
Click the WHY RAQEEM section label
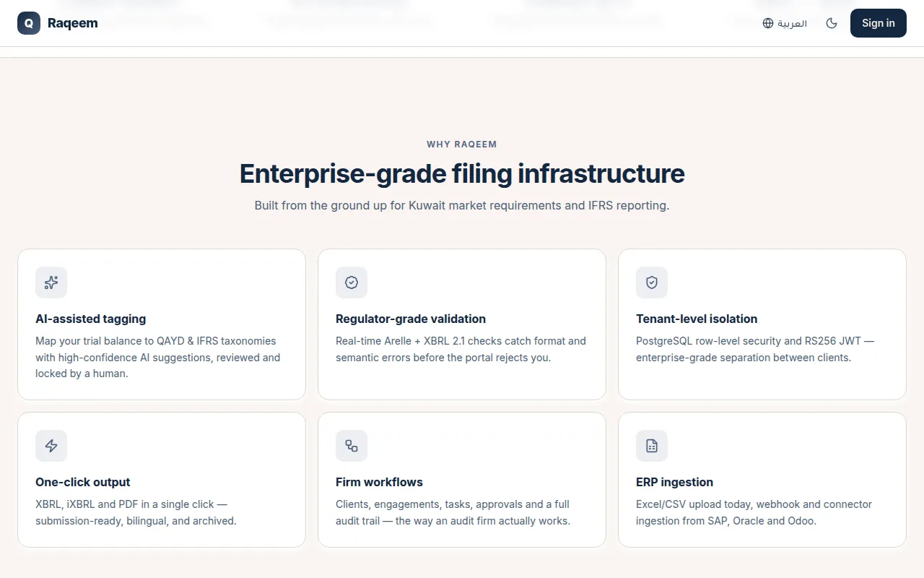tap(462, 144)
